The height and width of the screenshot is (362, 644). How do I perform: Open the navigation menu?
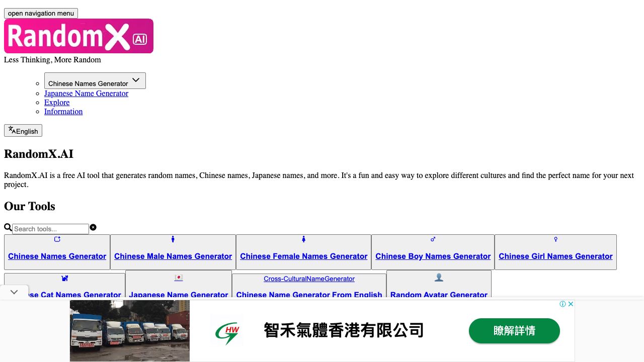(41, 13)
